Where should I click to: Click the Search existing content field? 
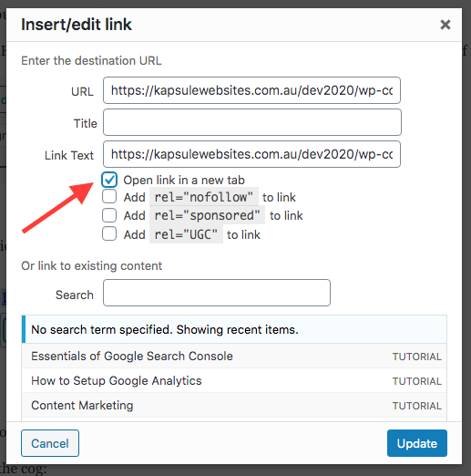pos(217,293)
